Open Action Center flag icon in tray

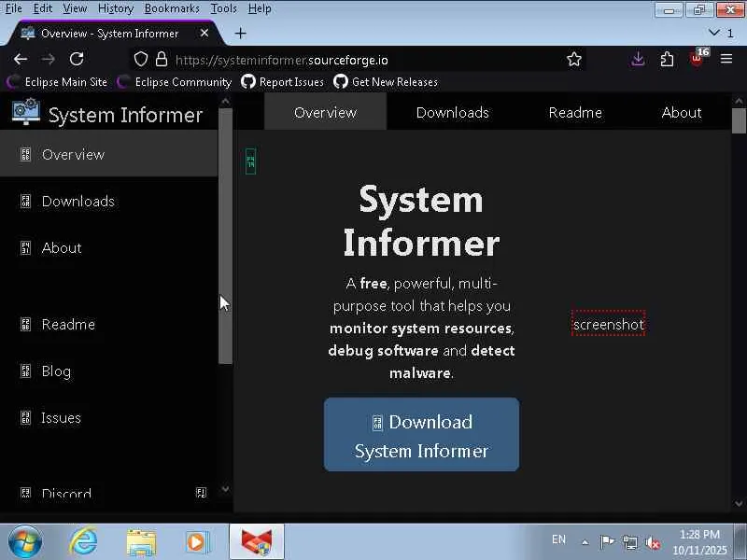607,542
